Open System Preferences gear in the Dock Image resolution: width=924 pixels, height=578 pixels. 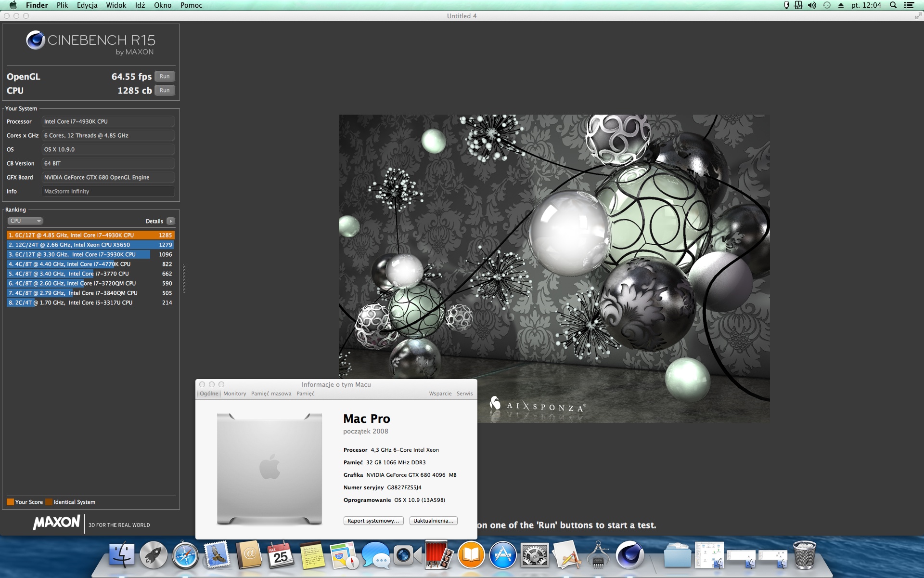point(534,555)
